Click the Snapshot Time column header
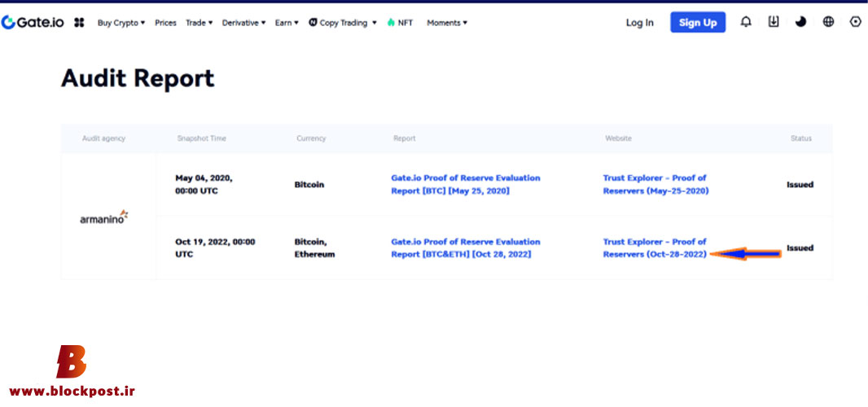Image resolution: width=868 pixels, height=407 pixels. point(201,138)
